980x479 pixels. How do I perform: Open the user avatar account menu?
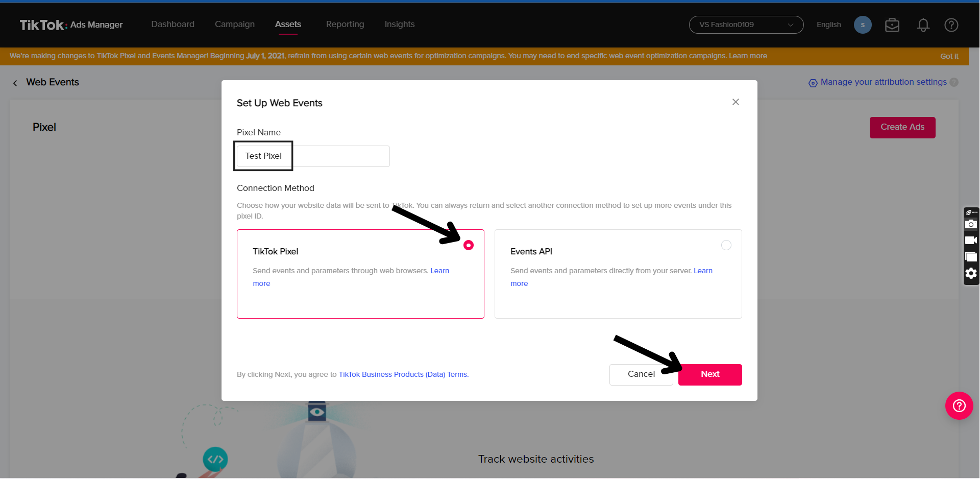tap(863, 25)
